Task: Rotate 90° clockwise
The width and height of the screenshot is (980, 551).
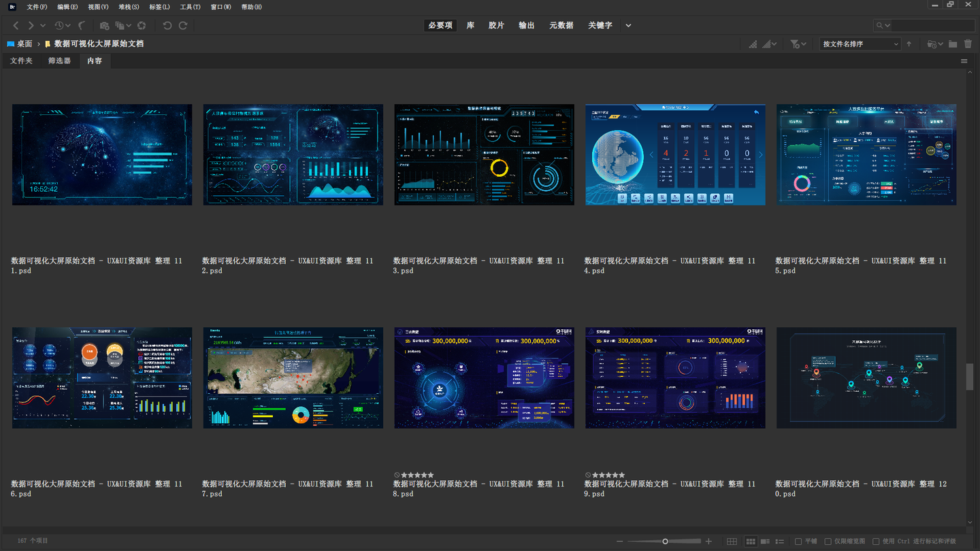Action: tap(183, 26)
